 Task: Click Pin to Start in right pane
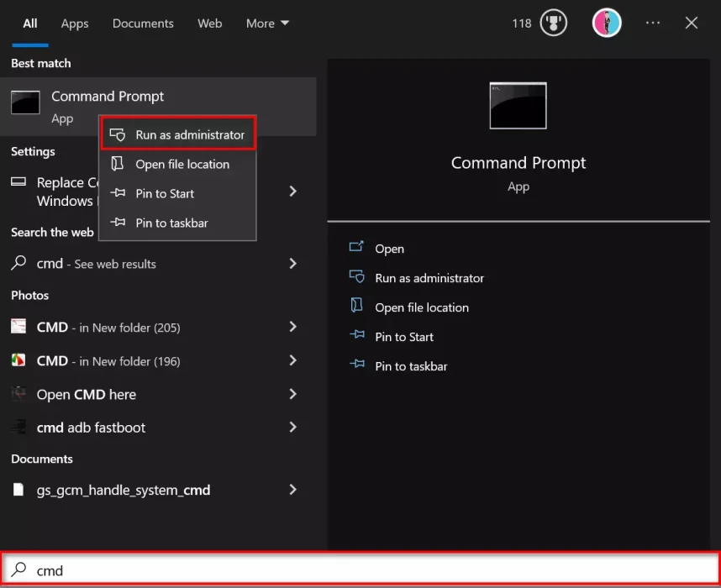tap(404, 337)
